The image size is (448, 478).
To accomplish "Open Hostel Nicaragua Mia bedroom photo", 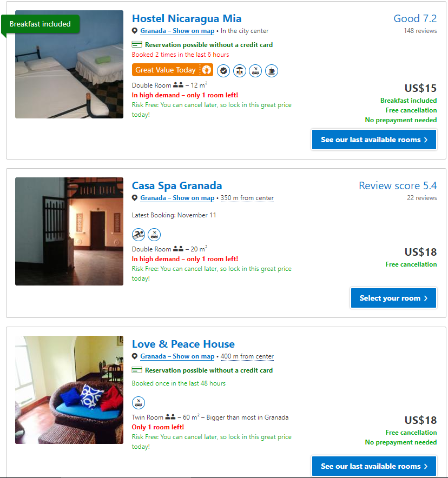I will tap(69, 64).
